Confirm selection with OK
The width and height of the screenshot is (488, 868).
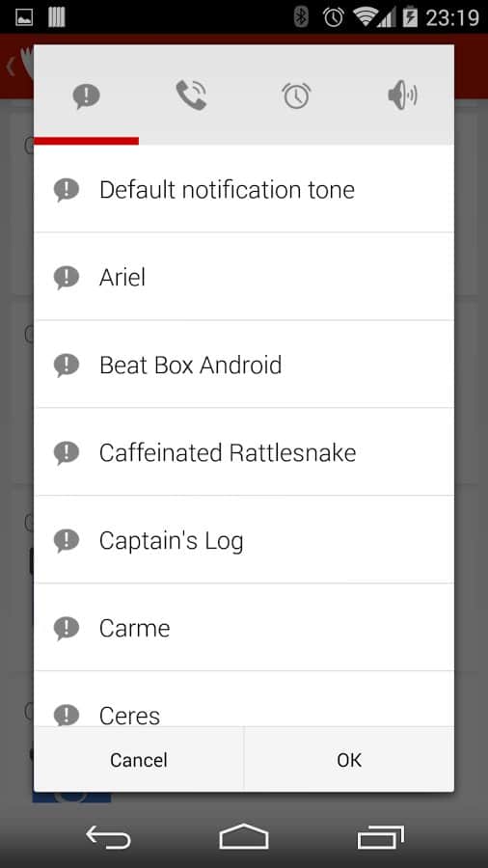[349, 760]
